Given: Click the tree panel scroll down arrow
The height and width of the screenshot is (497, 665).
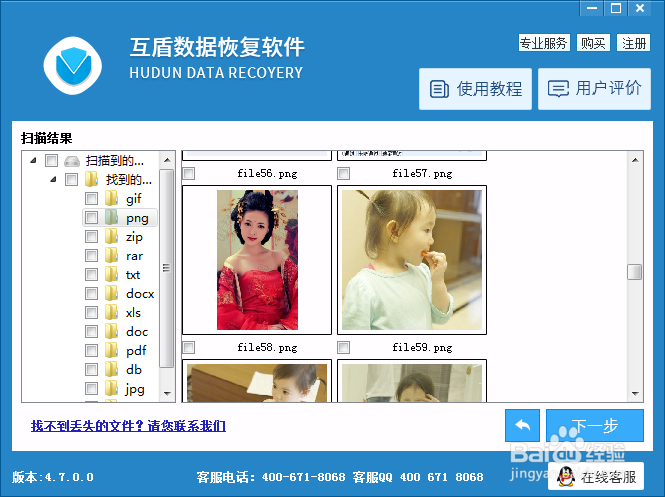Looking at the screenshot, I should coord(167,394).
